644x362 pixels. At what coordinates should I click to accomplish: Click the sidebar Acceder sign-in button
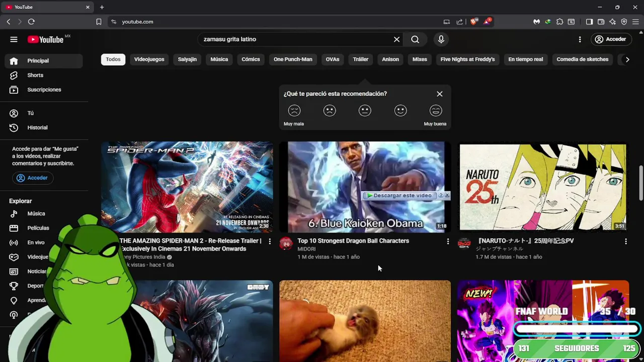pyautogui.click(x=33, y=178)
